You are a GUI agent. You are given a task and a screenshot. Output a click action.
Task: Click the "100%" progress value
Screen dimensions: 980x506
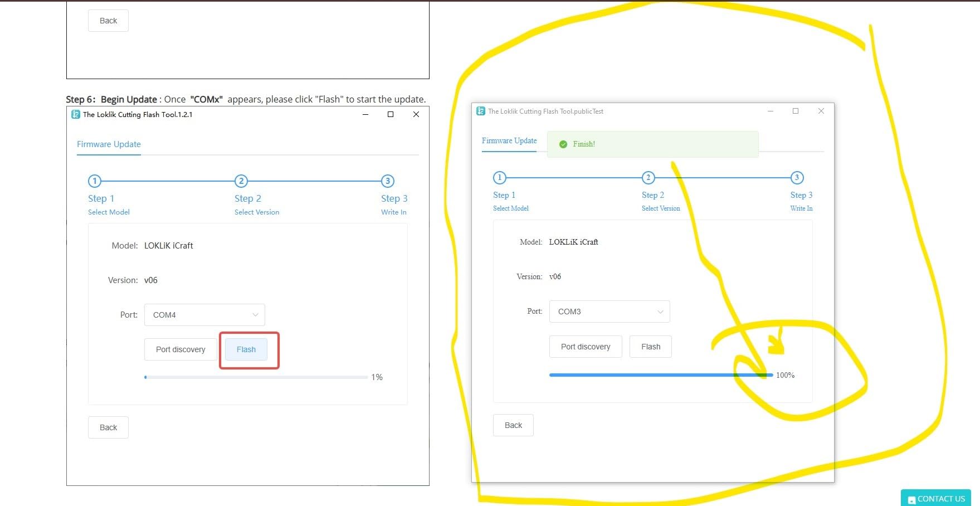(x=786, y=375)
